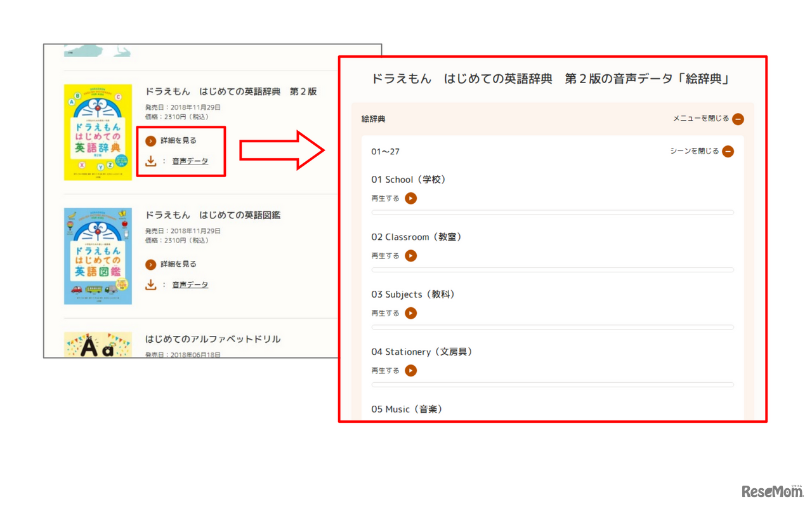Click the 音声データ「絵辞典」 page heading
Screen dimensions: 812x506
pos(552,79)
